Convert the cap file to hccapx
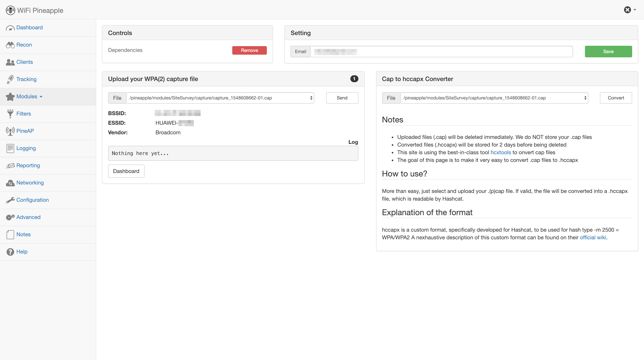The height and width of the screenshot is (360, 644). [x=616, y=98]
